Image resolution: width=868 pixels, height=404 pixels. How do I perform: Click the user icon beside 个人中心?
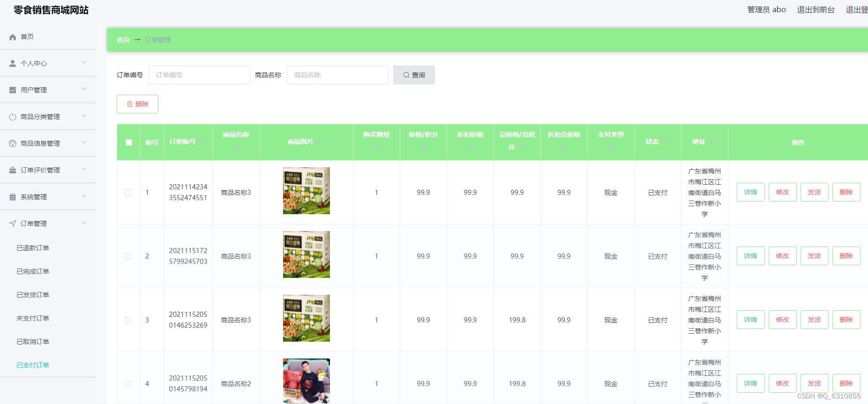tap(13, 63)
